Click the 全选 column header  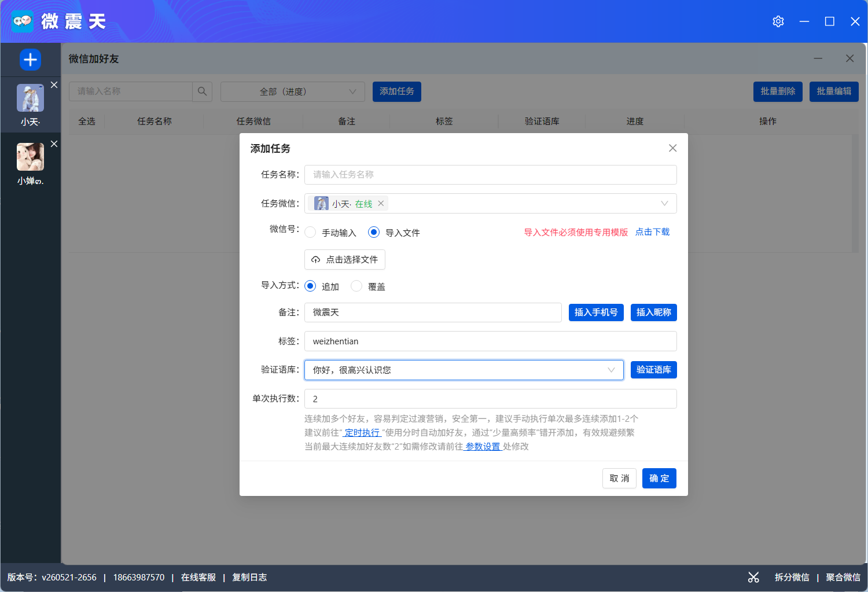pyautogui.click(x=87, y=121)
